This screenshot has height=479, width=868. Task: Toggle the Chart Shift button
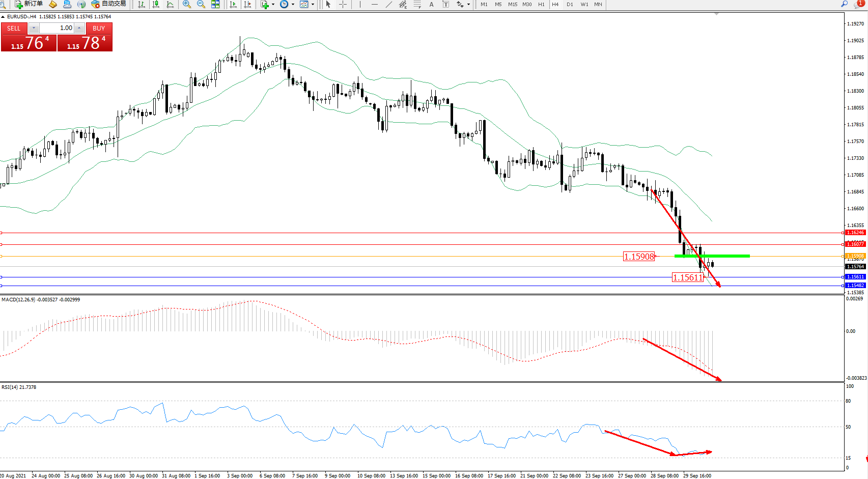coord(247,4)
